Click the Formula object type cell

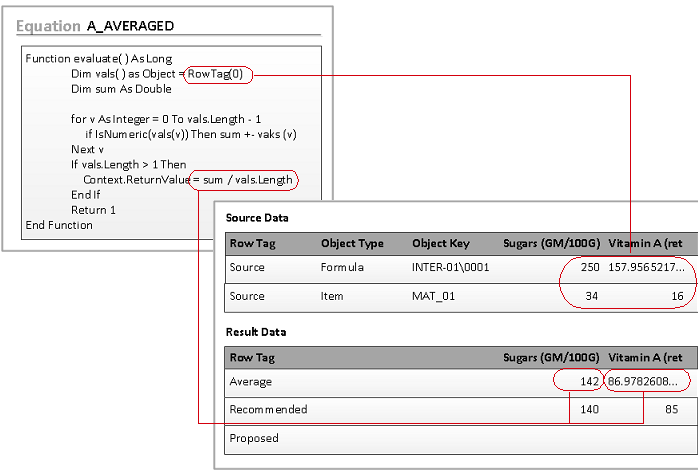tap(343, 268)
